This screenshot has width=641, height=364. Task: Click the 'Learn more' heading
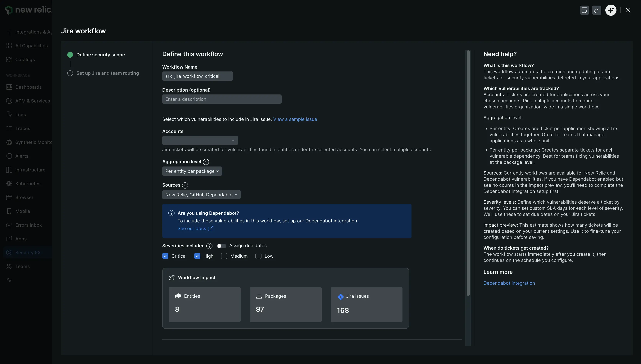click(x=498, y=272)
